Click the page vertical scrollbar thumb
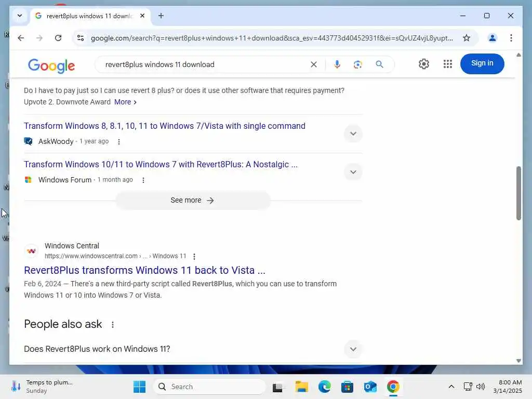 (x=518, y=193)
